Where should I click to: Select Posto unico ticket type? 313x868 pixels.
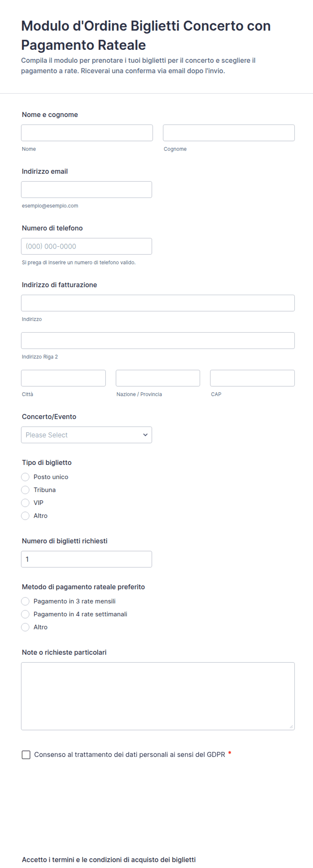tap(25, 477)
